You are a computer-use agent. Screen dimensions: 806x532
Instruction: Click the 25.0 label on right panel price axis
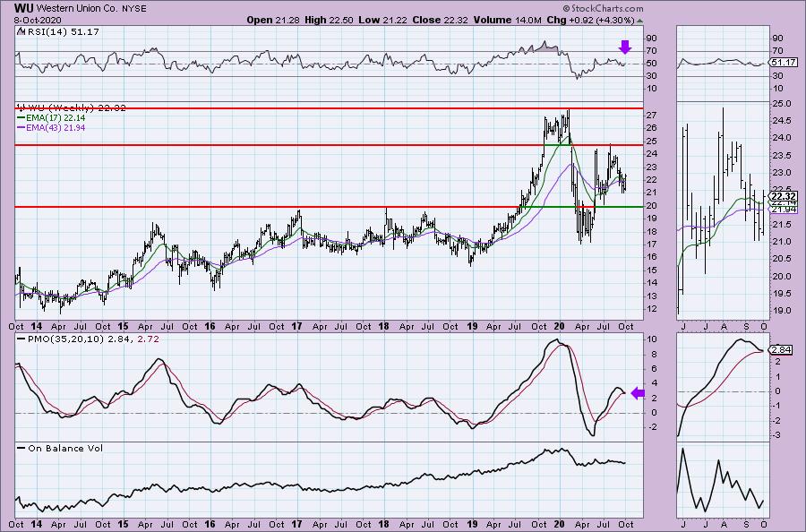point(781,103)
